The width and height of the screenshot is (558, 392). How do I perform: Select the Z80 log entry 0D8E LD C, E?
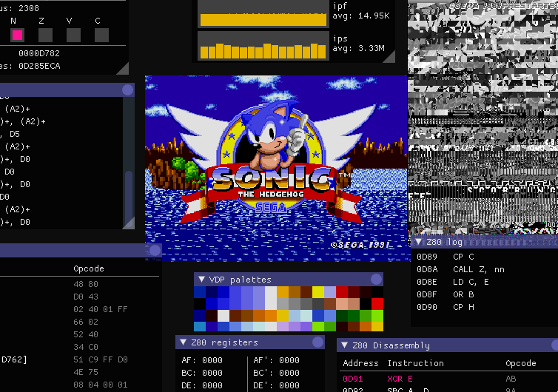click(453, 282)
